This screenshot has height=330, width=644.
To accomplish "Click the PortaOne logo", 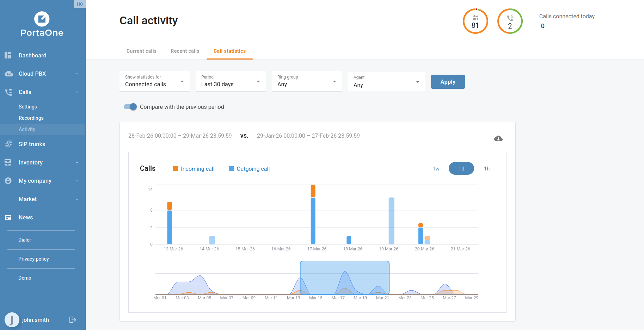I will (x=42, y=24).
